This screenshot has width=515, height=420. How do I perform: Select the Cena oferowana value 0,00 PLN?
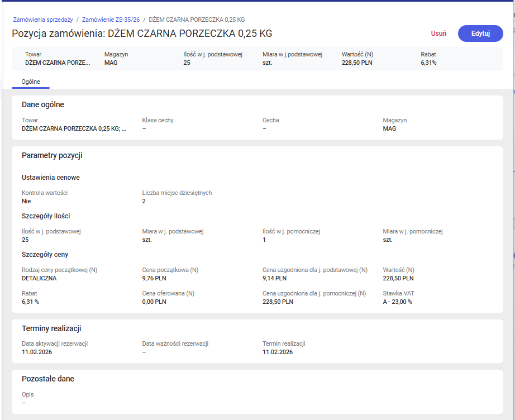coord(154,302)
